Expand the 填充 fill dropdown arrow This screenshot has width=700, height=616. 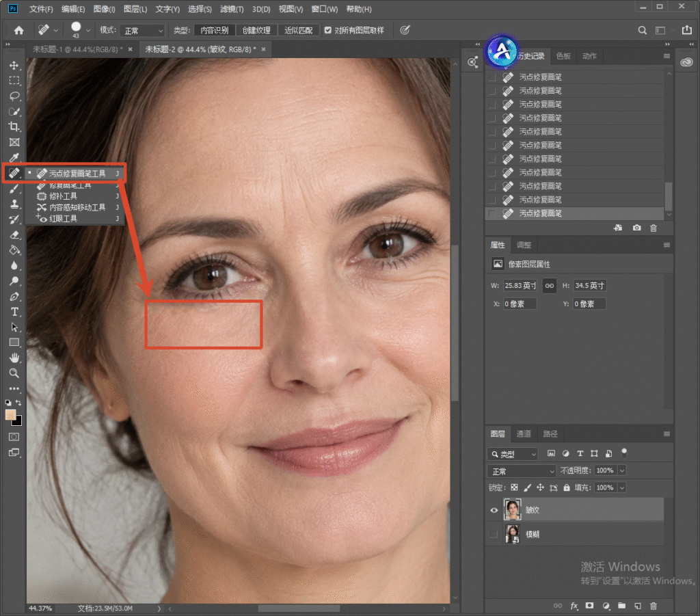click(622, 487)
